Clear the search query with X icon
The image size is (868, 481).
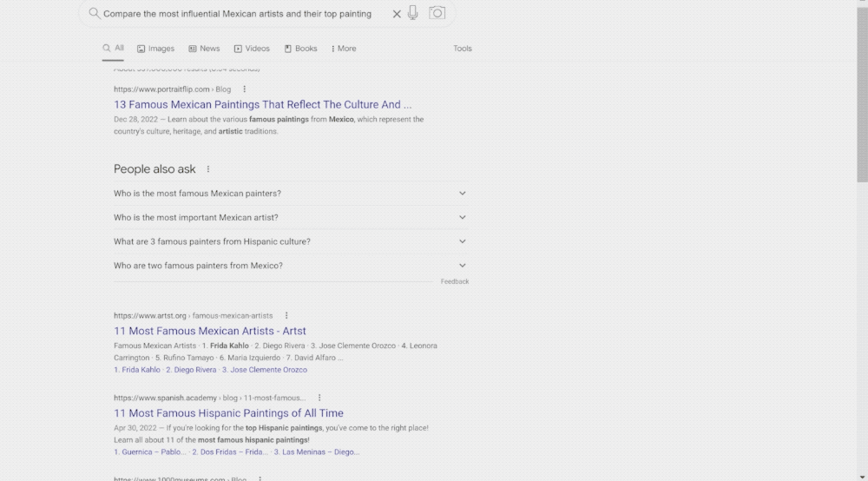[x=397, y=14]
